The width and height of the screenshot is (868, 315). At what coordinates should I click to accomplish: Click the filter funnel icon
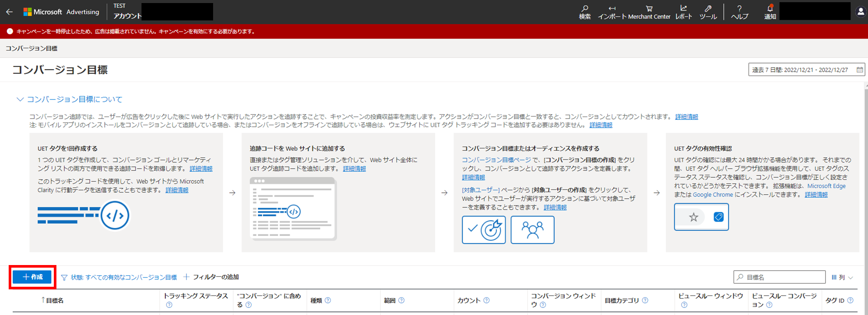64,277
